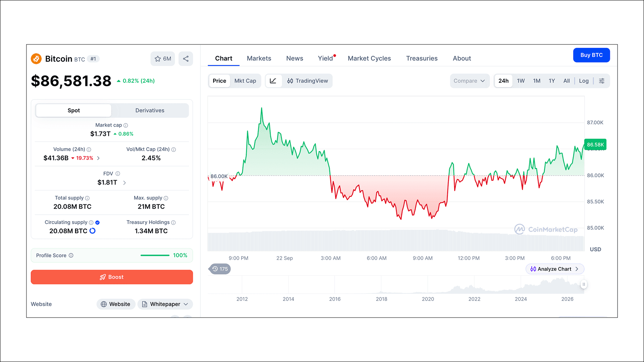This screenshot has height=362, width=644.
Task: Click the 86.58K current price tag
Action: pos(595,145)
